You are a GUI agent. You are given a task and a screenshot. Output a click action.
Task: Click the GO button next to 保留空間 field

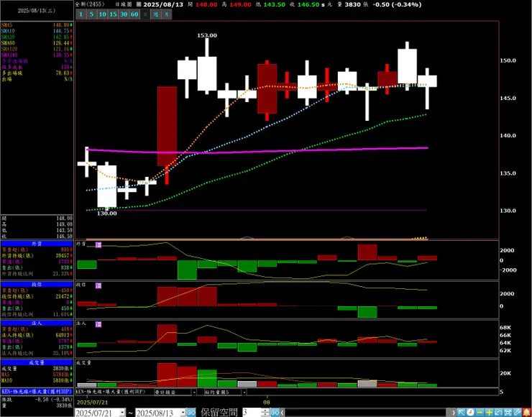[x=275, y=413]
